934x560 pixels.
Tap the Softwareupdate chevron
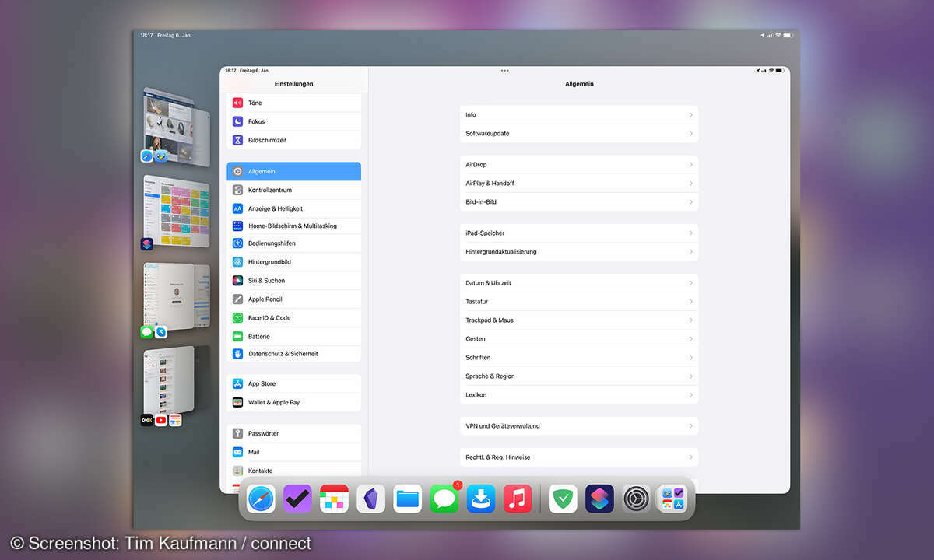click(691, 134)
